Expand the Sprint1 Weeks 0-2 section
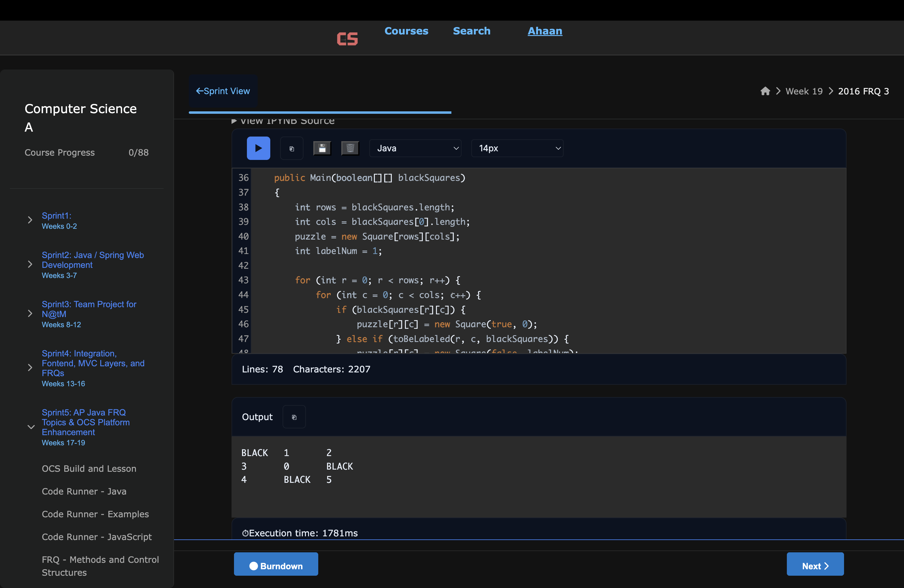 [30, 220]
